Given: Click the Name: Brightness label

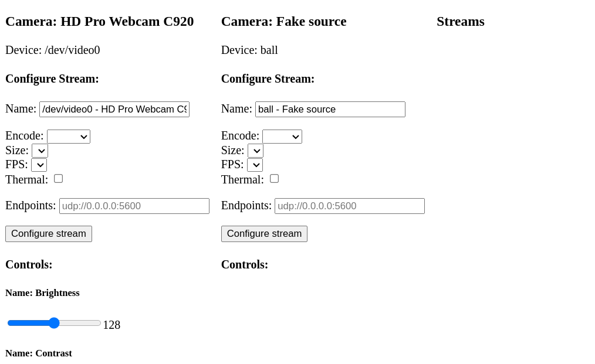Looking at the screenshot, I should pos(42,292).
